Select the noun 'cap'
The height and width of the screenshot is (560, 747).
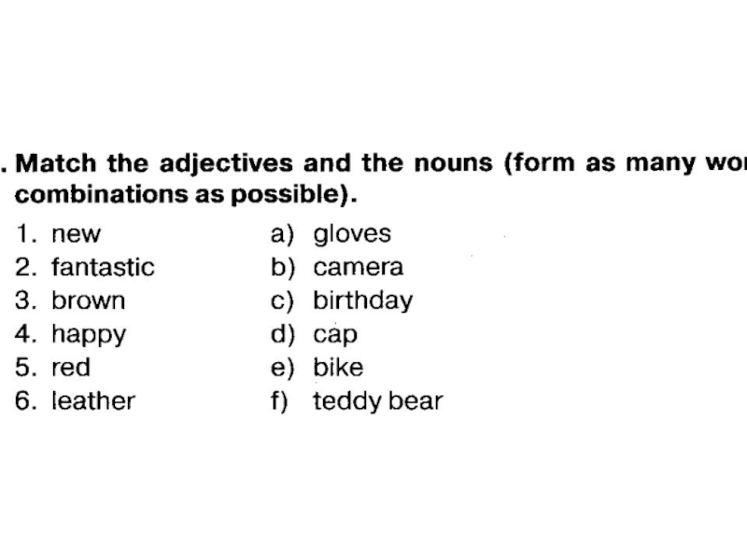335,334
